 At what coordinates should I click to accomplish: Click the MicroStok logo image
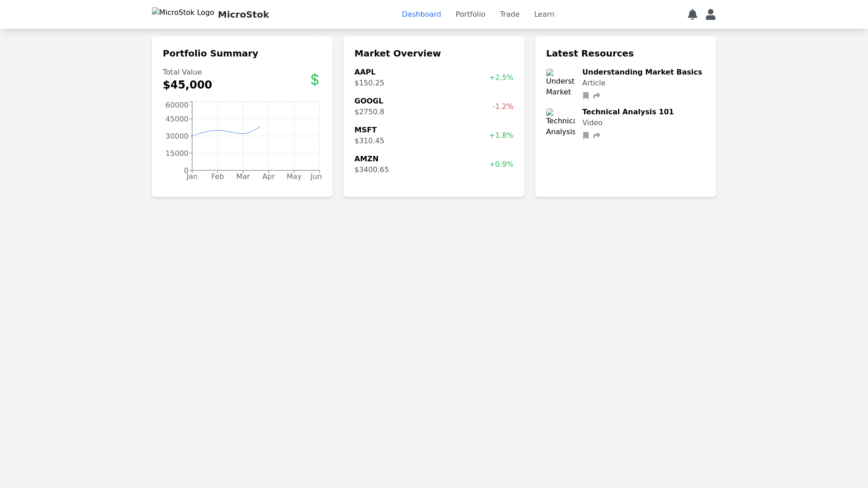click(183, 13)
